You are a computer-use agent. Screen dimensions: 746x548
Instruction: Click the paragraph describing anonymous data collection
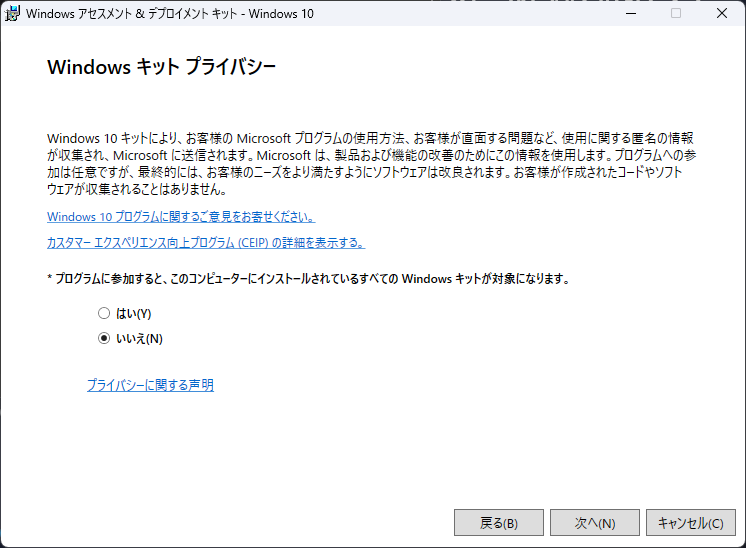(x=372, y=164)
